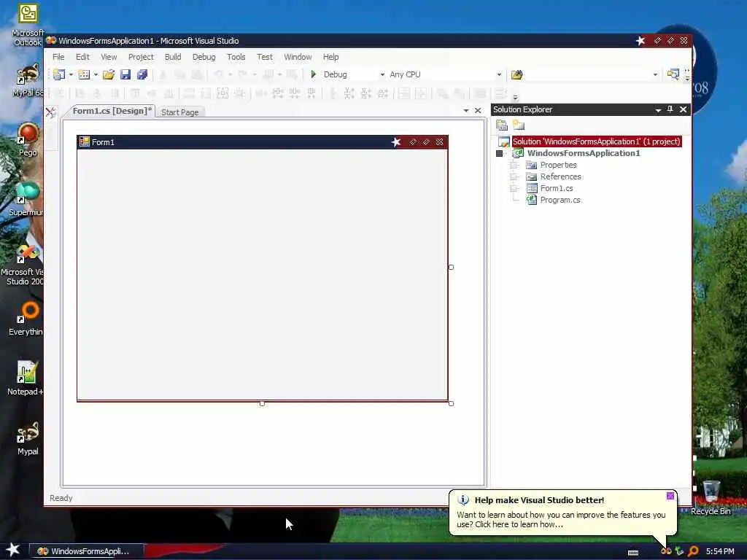Image resolution: width=747 pixels, height=560 pixels.
Task: Click the form's bottom-right resize handle
Action: 451,404
